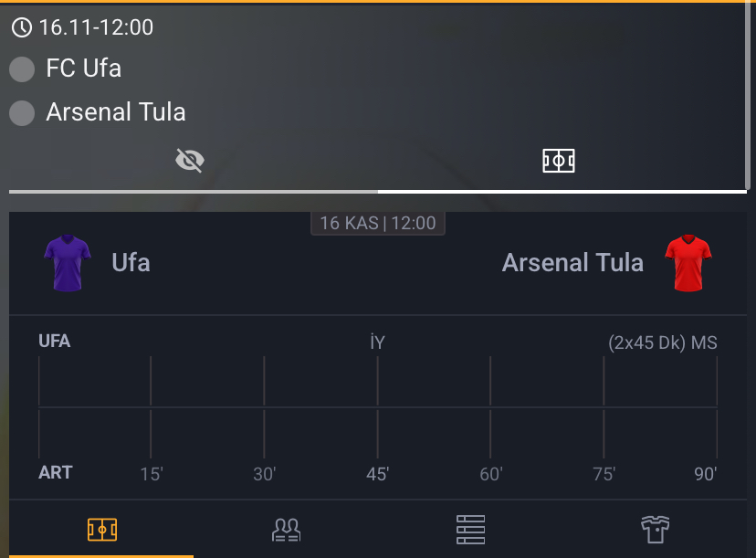
Task: Expand the 16 KAS 12:00 date header
Action: [377, 223]
